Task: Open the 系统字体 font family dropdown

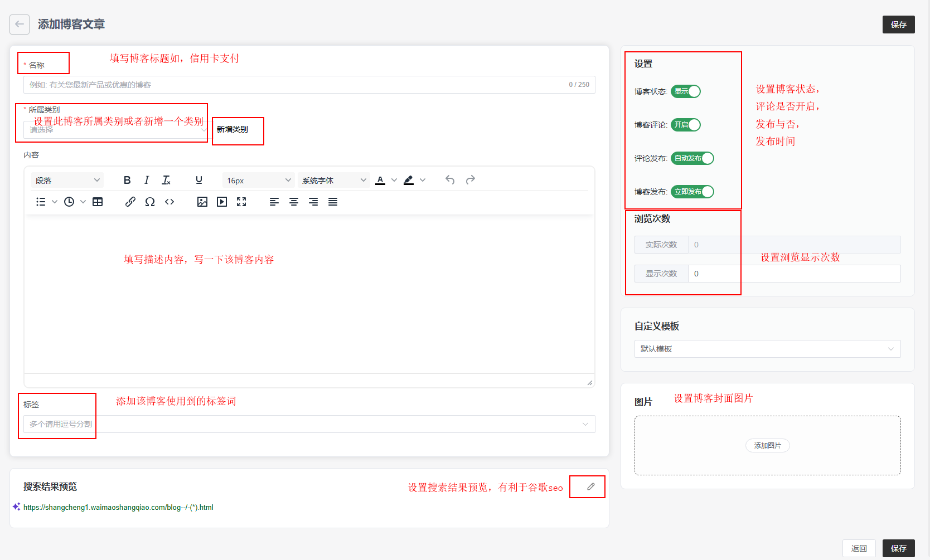Action: [x=333, y=181]
